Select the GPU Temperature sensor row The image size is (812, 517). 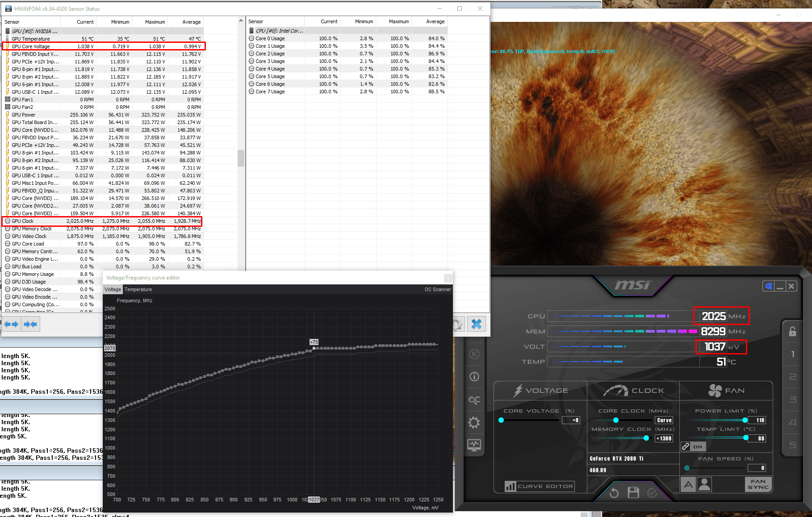103,39
